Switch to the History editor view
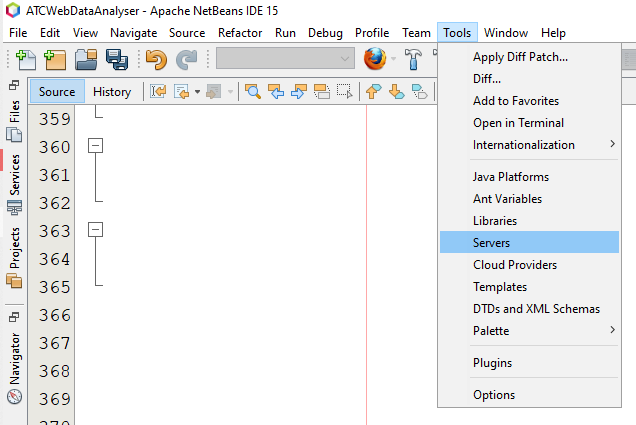This screenshot has width=636, height=425. (112, 91)
